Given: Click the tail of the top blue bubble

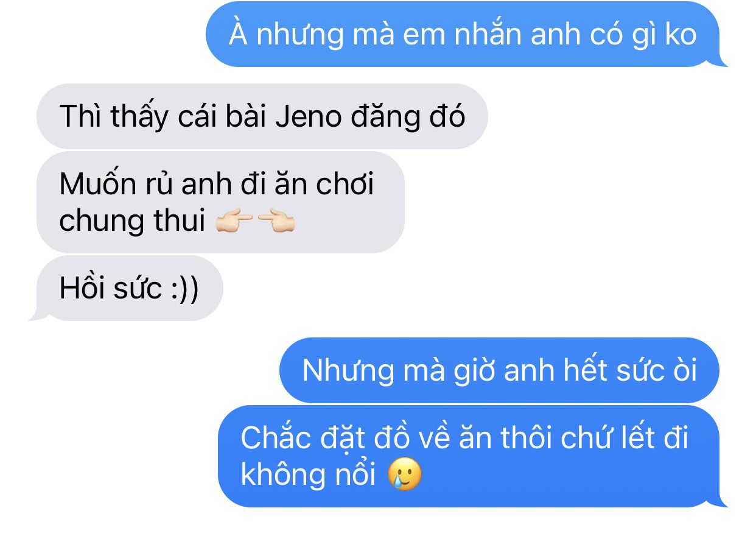Looking at the screenshot, I should (x=722, y=60).
